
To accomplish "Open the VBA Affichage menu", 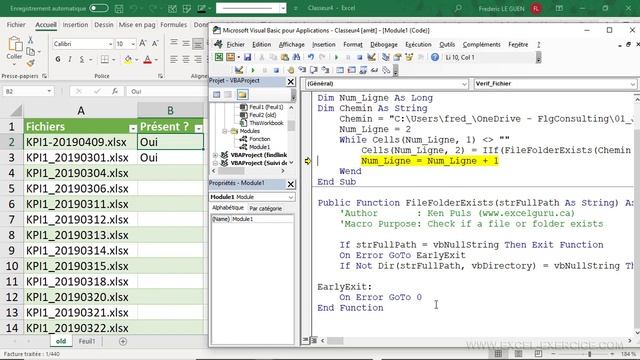I will [291, 44].
